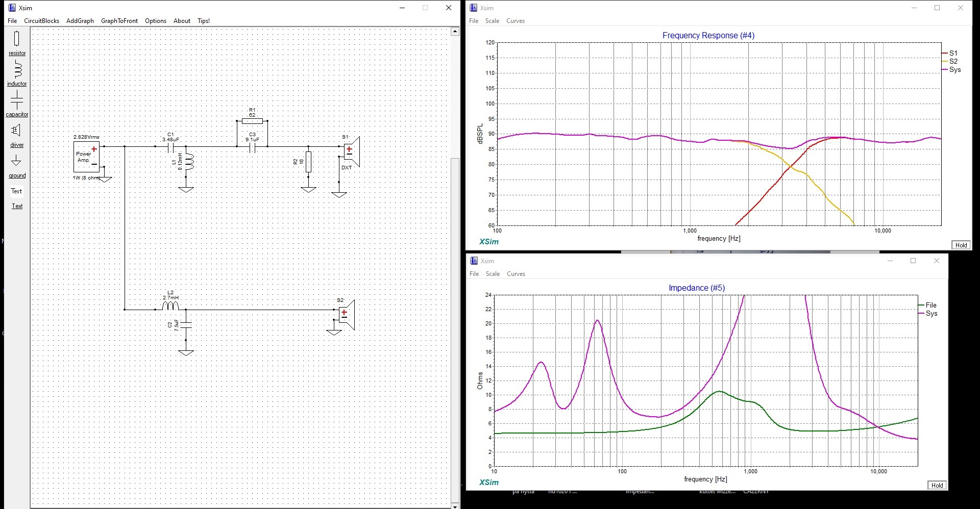
Task: Select driver S1 DXT in schematic
Action: 351,151
